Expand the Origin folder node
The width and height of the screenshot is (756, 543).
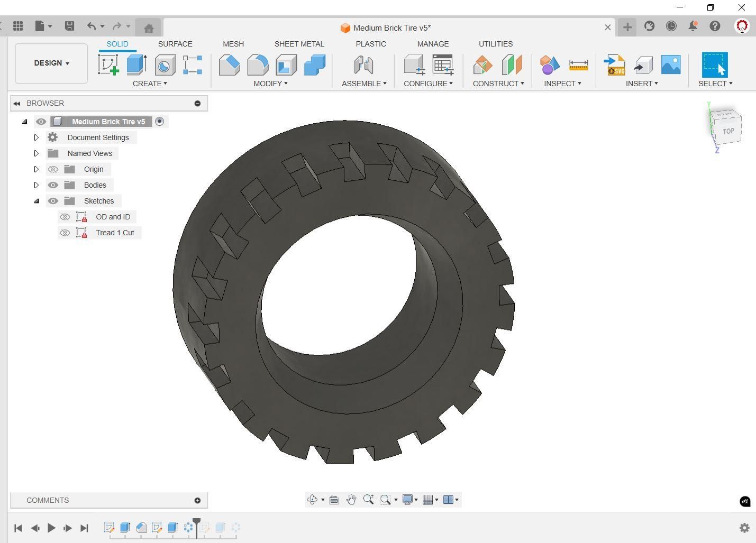(x=36, y=169)
